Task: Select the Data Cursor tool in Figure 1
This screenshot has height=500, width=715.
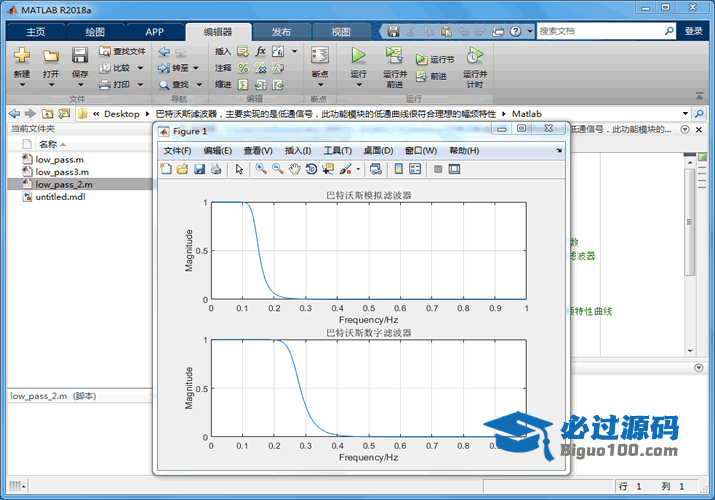Action: [x=328, y=169]
